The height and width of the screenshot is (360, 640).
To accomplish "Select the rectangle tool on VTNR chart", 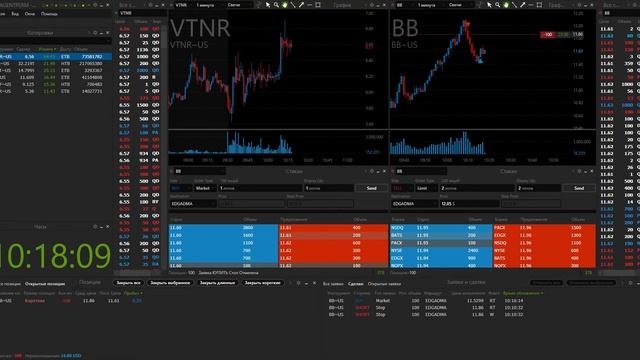I will point(318,5).
